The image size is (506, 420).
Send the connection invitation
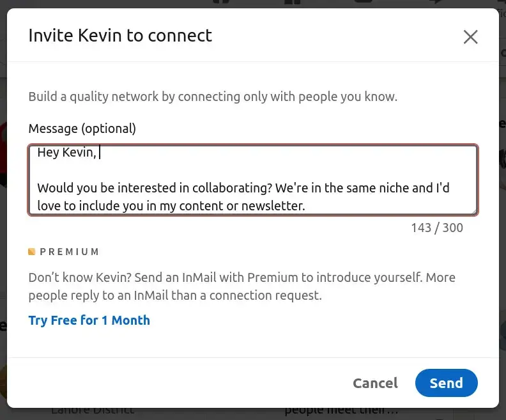pyautogui.click(x=447, y=383)
